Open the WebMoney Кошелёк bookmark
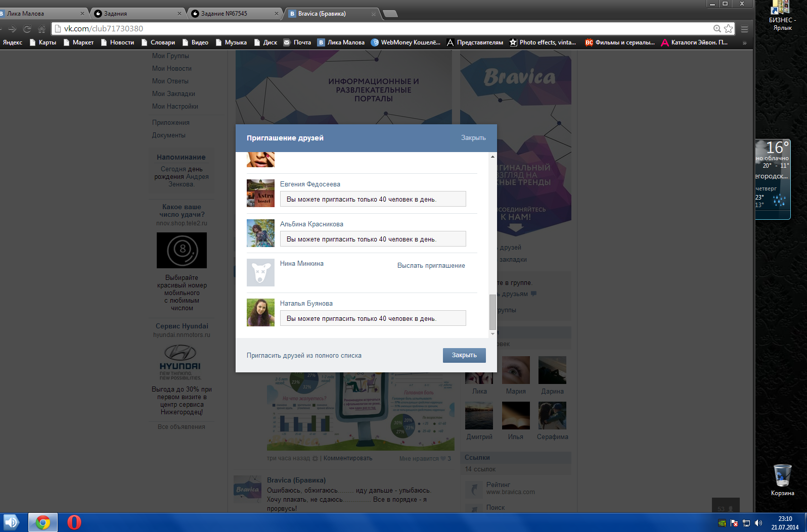The image size is (807, 532). [x=406, y=42]
